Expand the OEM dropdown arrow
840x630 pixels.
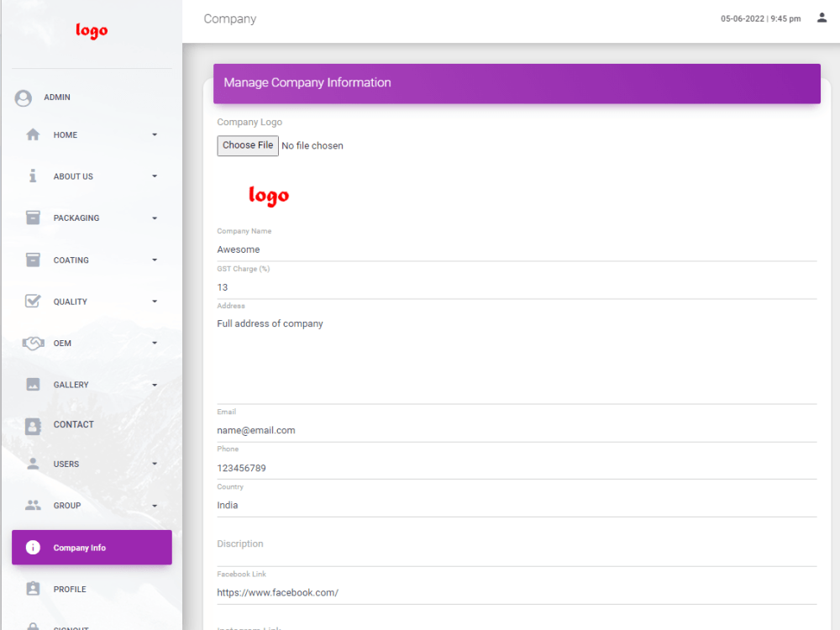tap(155, 343)
